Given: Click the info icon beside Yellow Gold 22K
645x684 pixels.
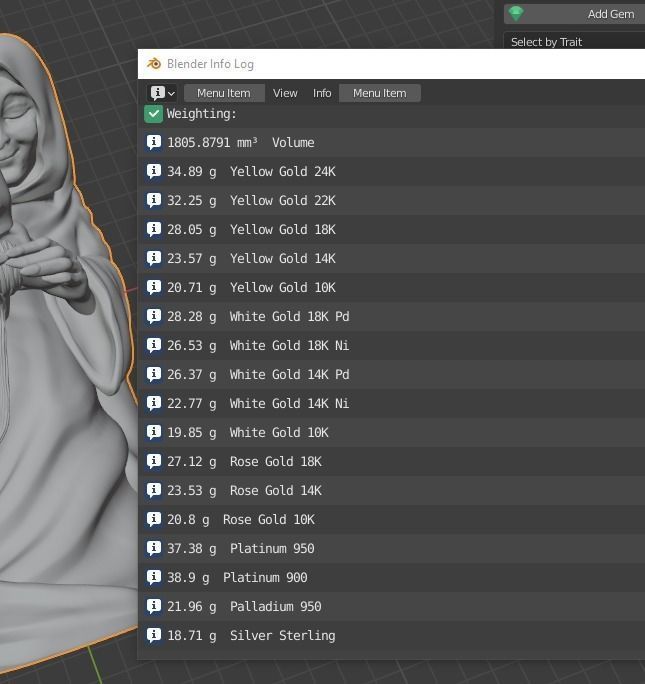Looking at the screenshot, I should pyautogui.click(x=154, y=201).
